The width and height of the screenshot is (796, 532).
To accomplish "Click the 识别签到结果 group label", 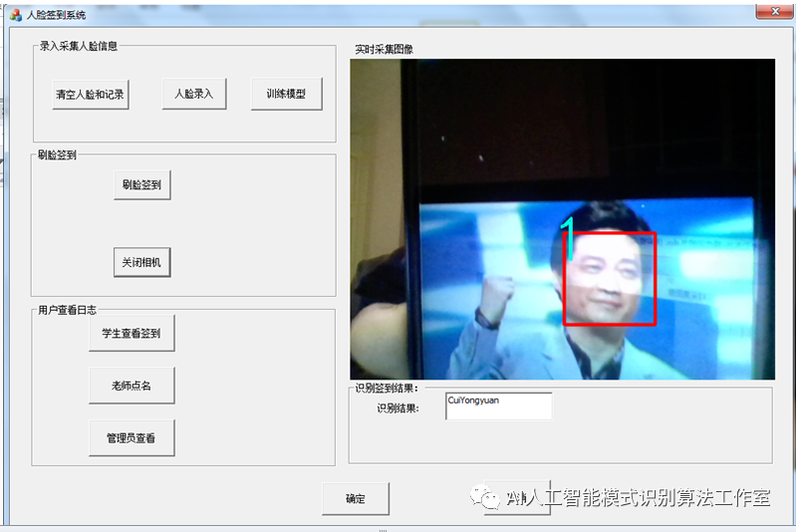I will point(387,389).
